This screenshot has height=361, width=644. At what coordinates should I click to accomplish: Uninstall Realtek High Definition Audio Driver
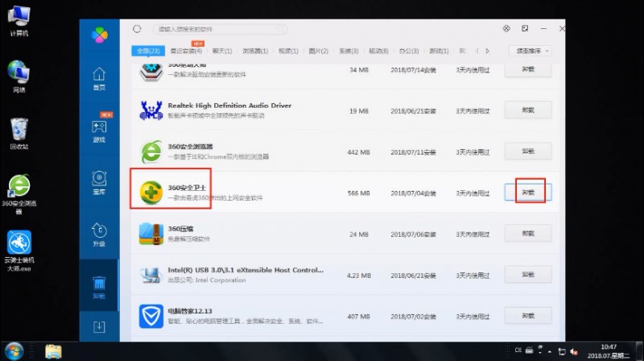(x=528, y=110)
